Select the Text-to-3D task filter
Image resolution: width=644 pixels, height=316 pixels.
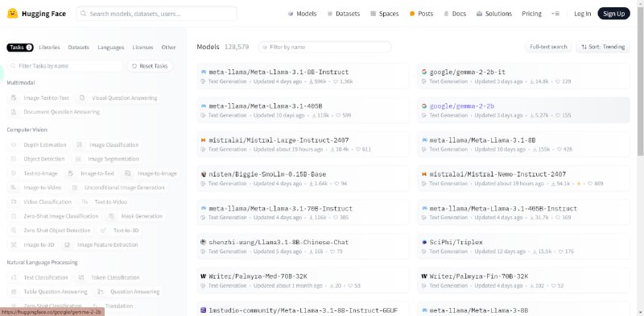click(x=120, y=231)
